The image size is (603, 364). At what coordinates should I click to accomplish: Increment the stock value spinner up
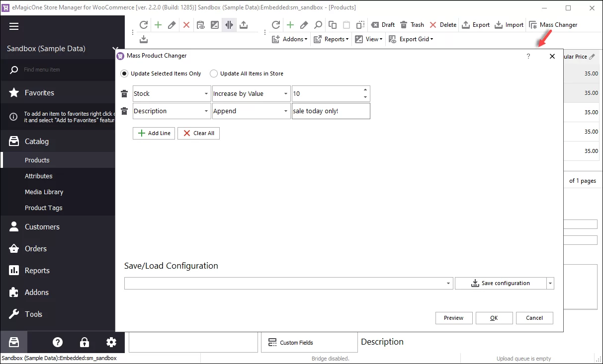[x=365, y=90]
